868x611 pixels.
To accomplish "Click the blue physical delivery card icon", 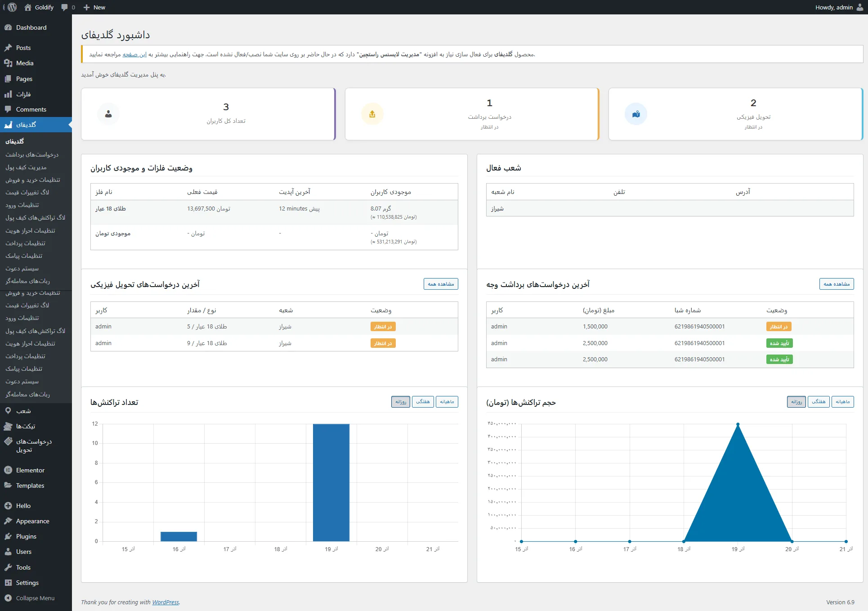I will click(635, 114).
